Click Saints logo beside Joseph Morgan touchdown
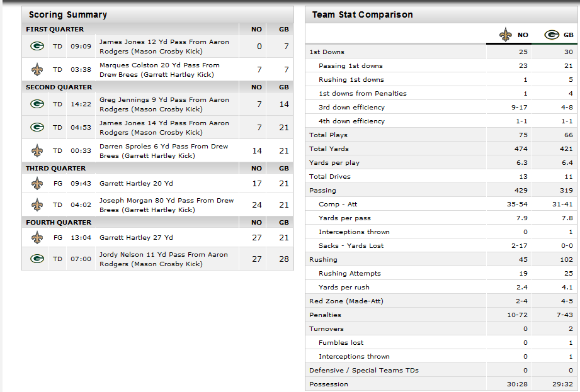580x392 pixels. [37, 205]
